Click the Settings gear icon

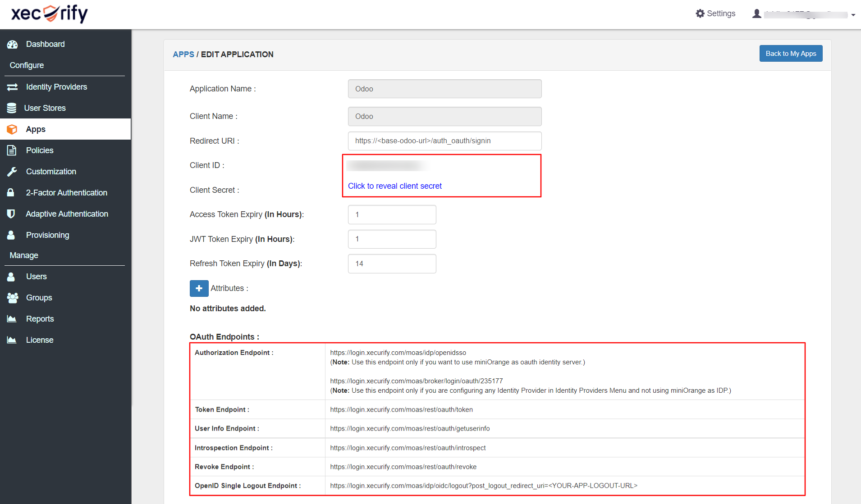700,14
